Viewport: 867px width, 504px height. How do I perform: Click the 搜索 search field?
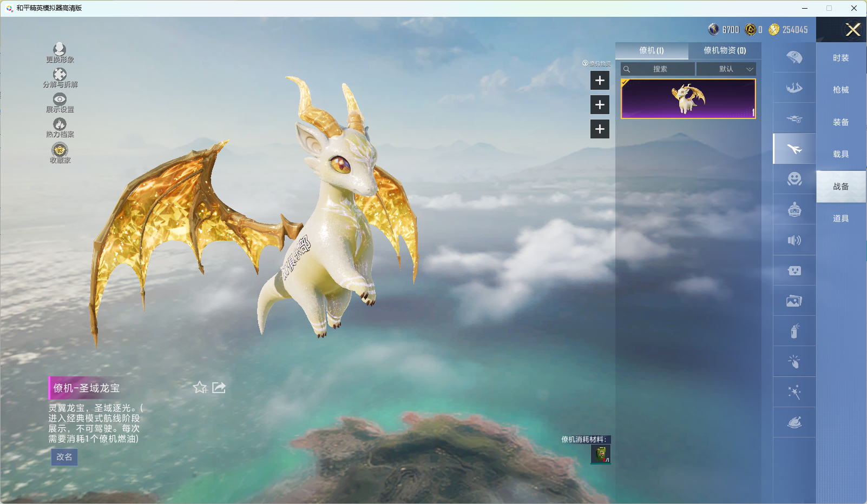(658, 69)
